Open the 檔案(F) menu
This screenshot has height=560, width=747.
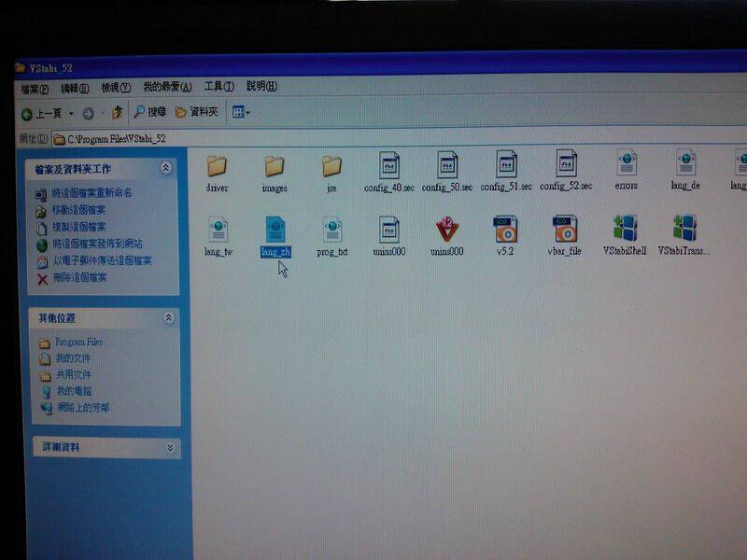[x=35, y=88]
